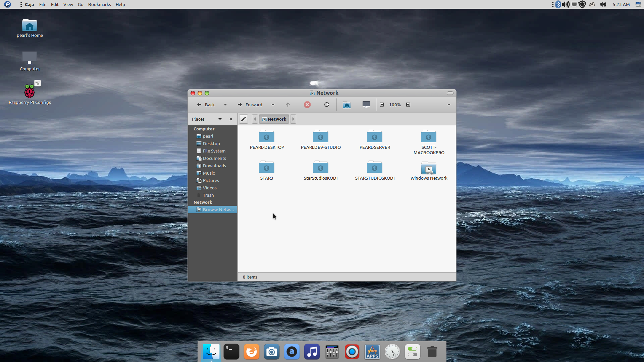Click the toggle switch dock icon
644x362 pixels.
pos(412,352)
